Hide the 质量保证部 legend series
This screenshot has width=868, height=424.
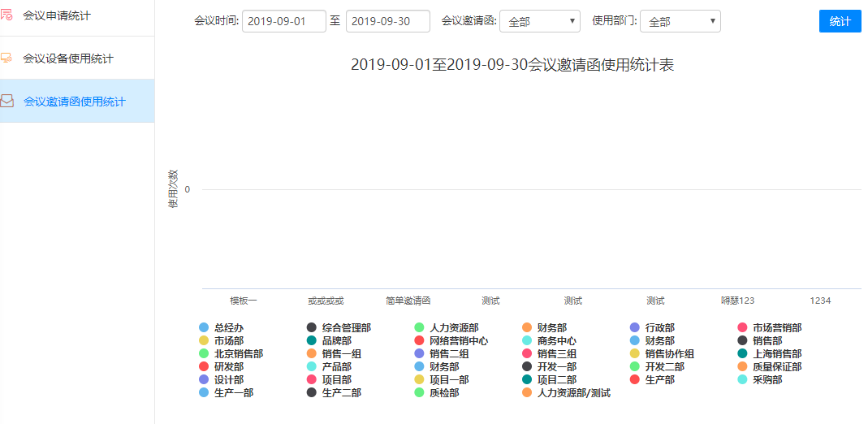click(x=776, y=367)
